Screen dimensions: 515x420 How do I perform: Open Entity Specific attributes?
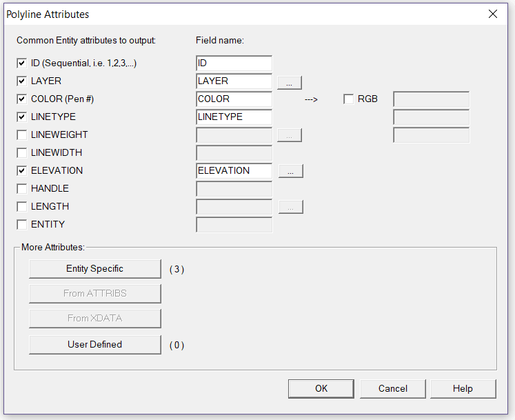point(95,269)
